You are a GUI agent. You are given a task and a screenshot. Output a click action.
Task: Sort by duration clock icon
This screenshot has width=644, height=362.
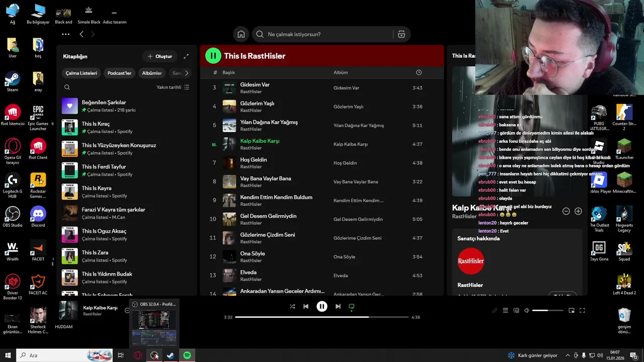click(419, 72)
